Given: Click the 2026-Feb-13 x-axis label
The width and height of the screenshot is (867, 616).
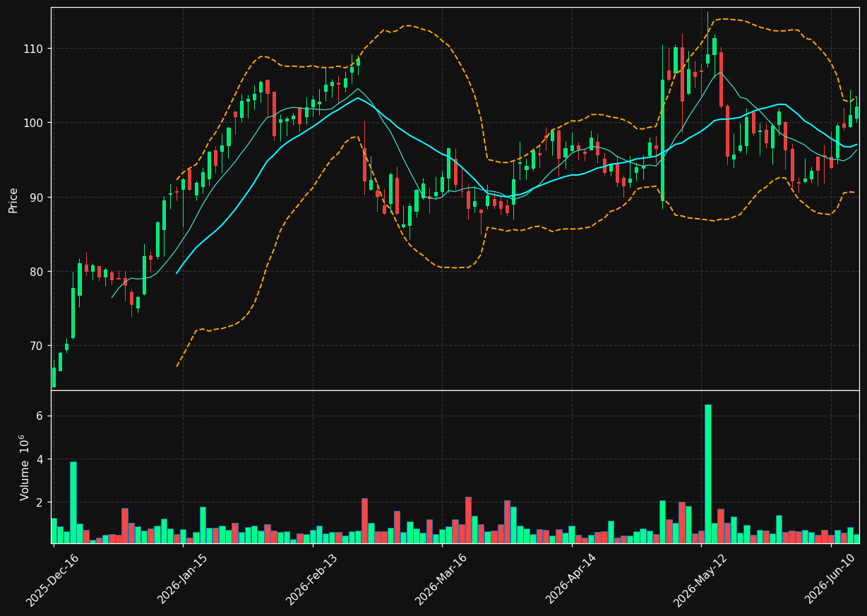Looking at the screenshot, I should pos(311,580).
